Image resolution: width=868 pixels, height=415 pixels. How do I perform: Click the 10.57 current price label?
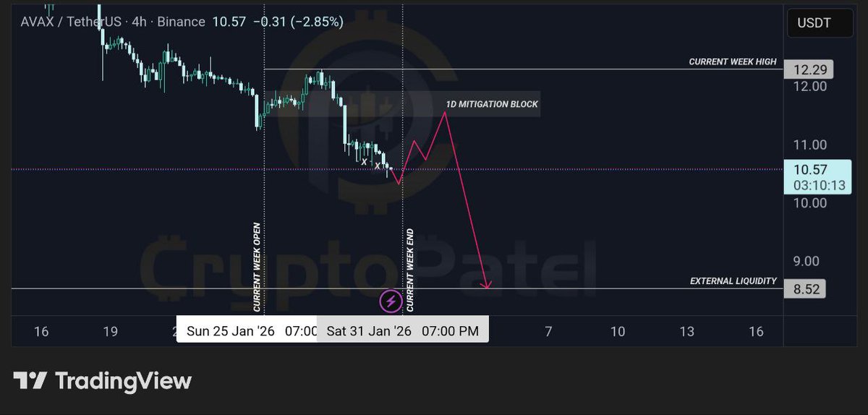point(811,170)
